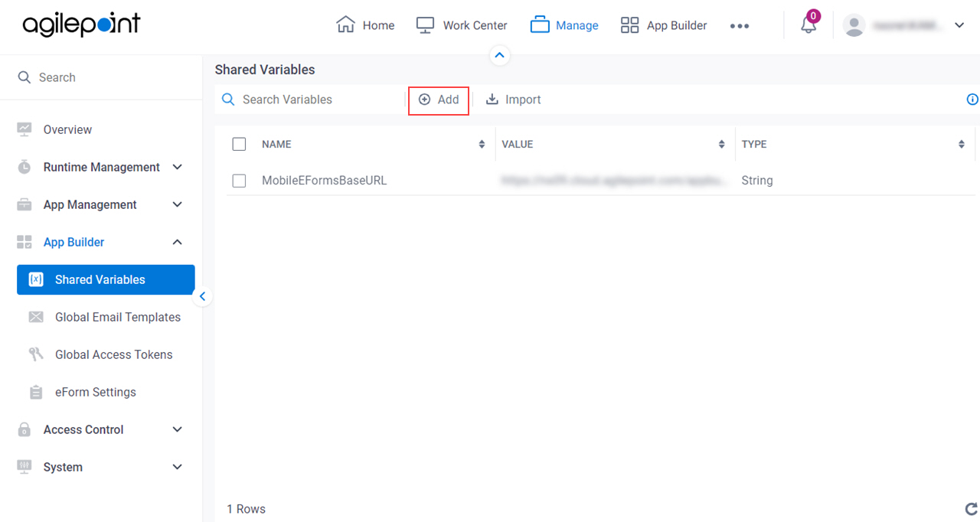Click the plus icon beside Add
980x522 pixels.
(424, 100)
